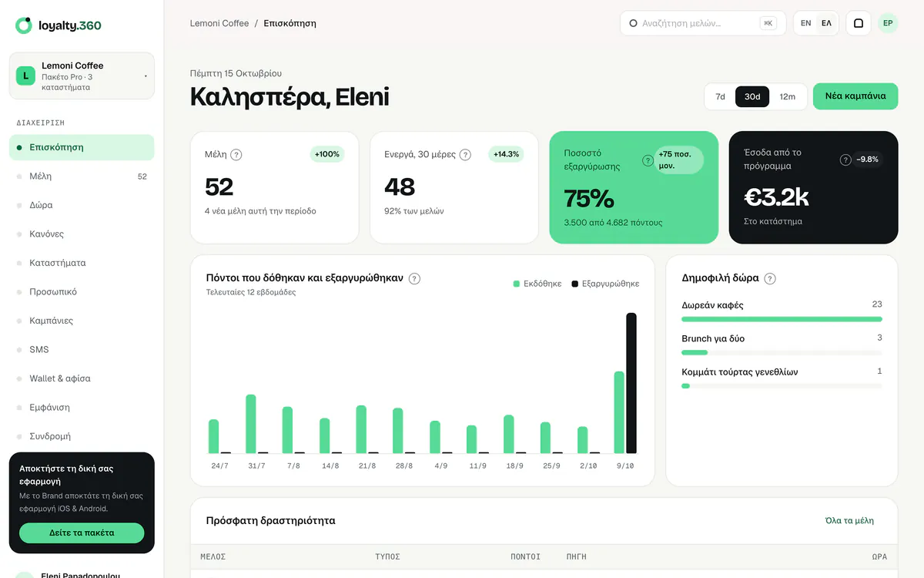Open the Lemoni Coffee store switcher
The width and height of the screenshot is (924, 578).
pos(82,76)
